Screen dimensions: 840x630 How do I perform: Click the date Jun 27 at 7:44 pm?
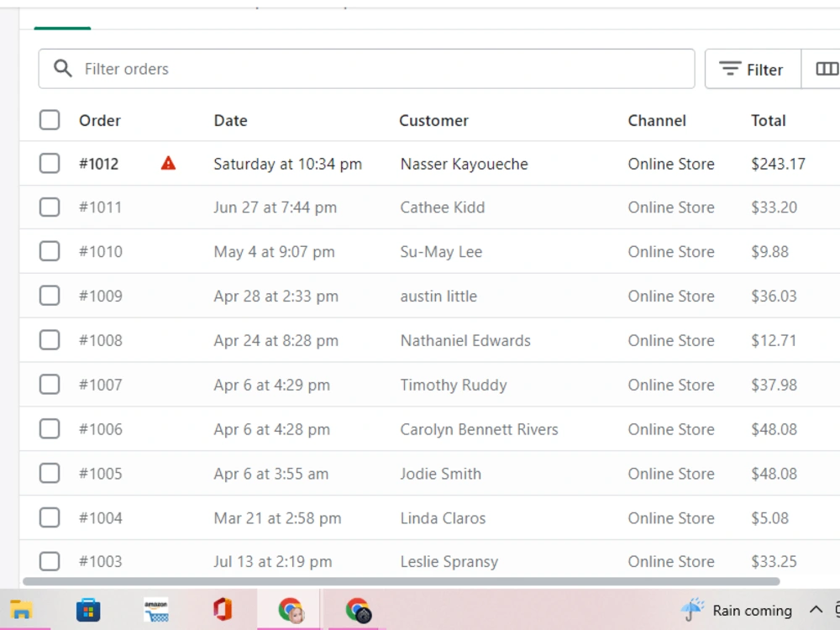275,207
